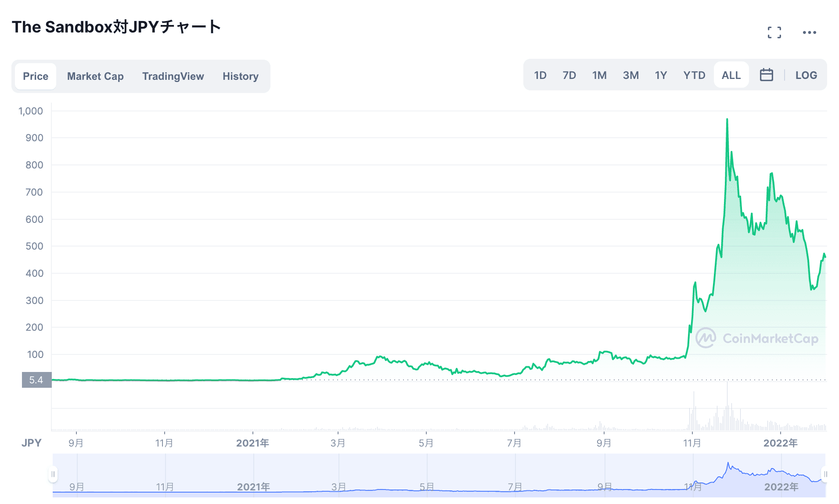The height and width of the screenshot is (504, 839).
Task: Open the calendar date range picker
Action: 766,75
